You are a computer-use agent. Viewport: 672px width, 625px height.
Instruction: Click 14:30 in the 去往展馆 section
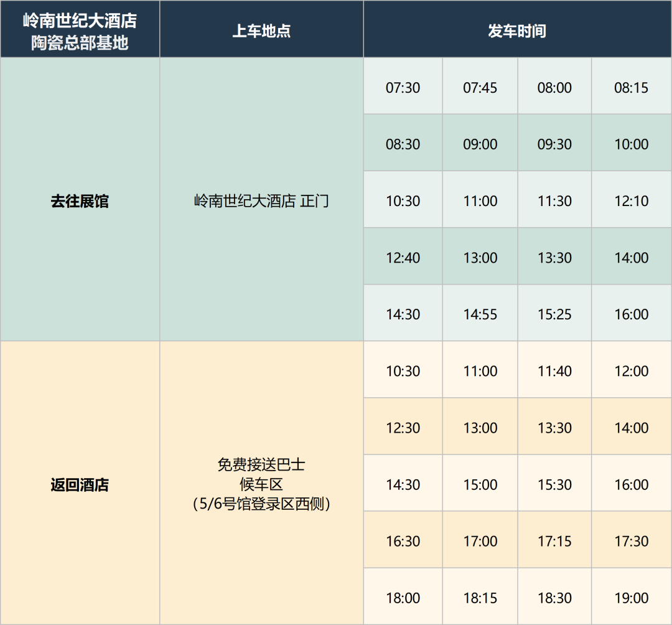click(403, 312)
